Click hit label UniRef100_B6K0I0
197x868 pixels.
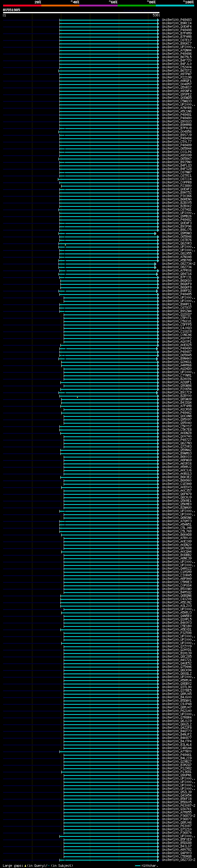[x=177, y=457]
